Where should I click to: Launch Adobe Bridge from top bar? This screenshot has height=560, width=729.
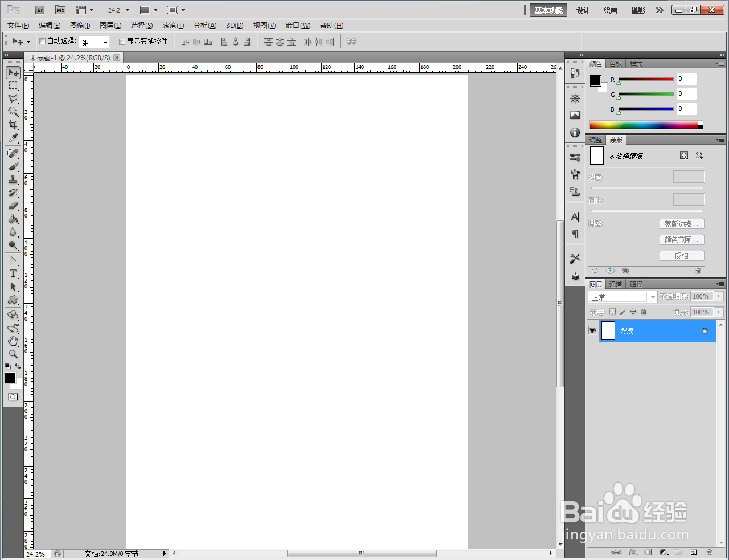(40, 10)
